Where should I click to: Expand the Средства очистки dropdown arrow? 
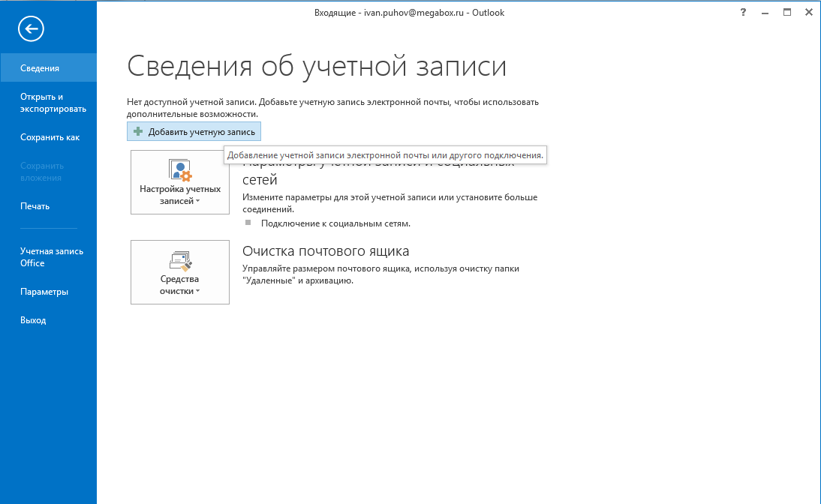coord(198,292)
